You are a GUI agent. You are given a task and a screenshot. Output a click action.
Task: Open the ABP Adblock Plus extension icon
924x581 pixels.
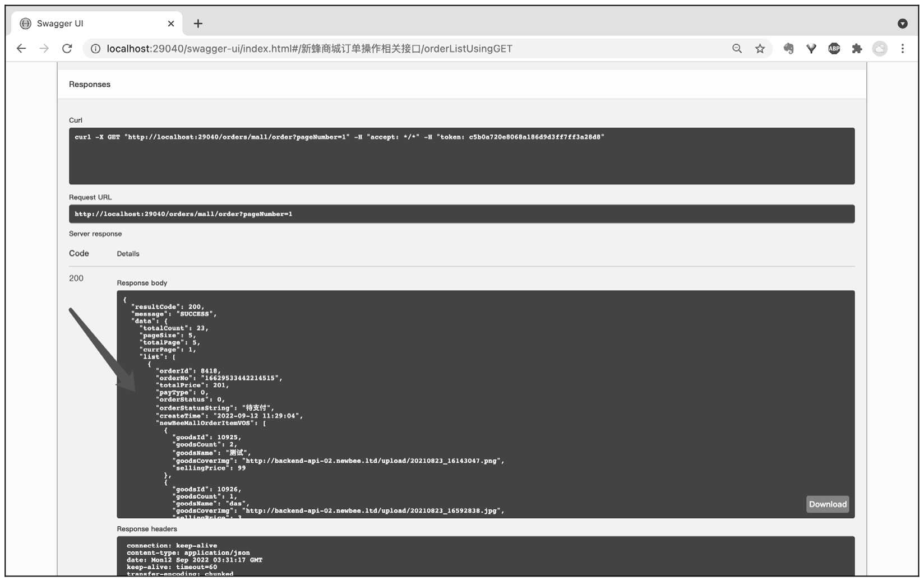tap(834, 49)
